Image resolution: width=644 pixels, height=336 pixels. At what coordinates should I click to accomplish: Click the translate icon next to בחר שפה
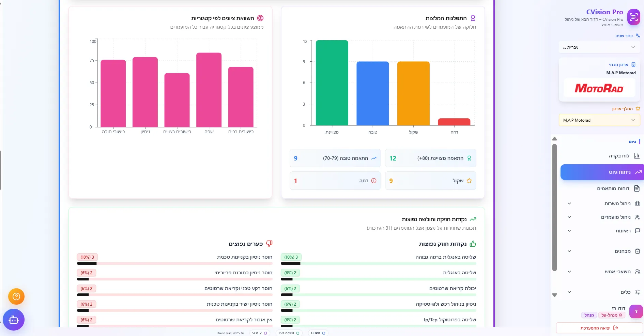[638, 35]
